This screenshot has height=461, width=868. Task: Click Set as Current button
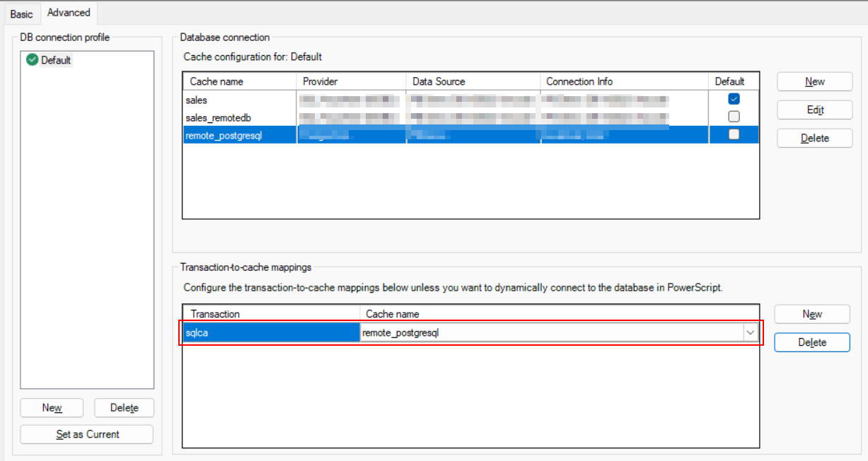point(87,434)
